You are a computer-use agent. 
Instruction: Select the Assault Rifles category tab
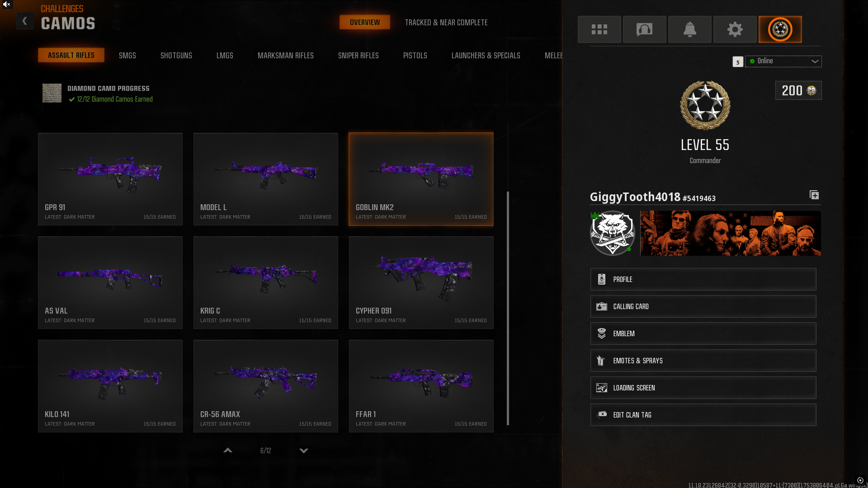pos(71,55)
